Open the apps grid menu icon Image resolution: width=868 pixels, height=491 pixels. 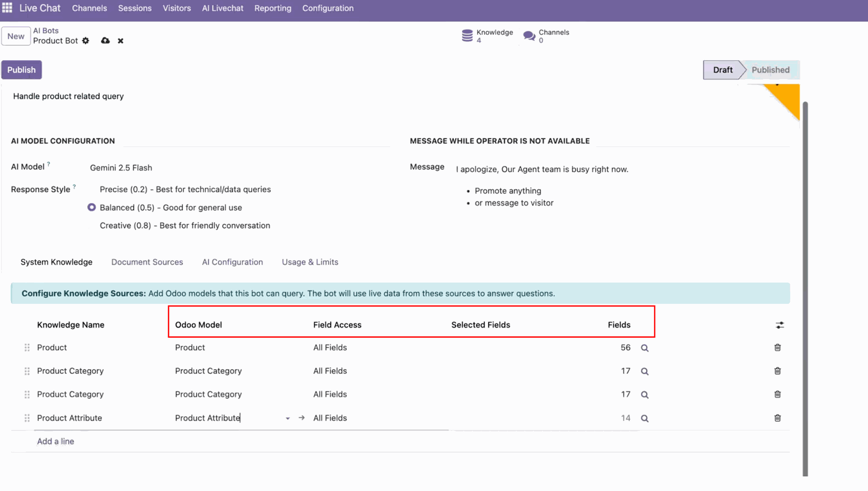click(x=7, y=8)
